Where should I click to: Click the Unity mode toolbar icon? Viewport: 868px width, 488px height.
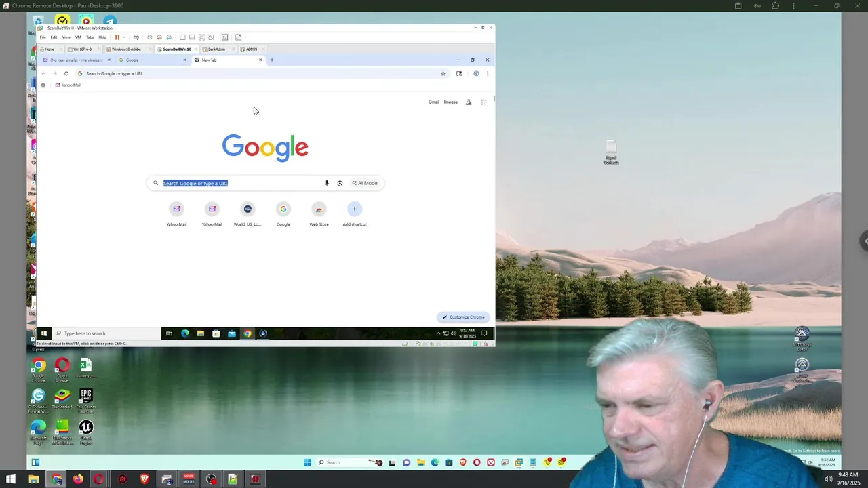(x=212, y=37)
